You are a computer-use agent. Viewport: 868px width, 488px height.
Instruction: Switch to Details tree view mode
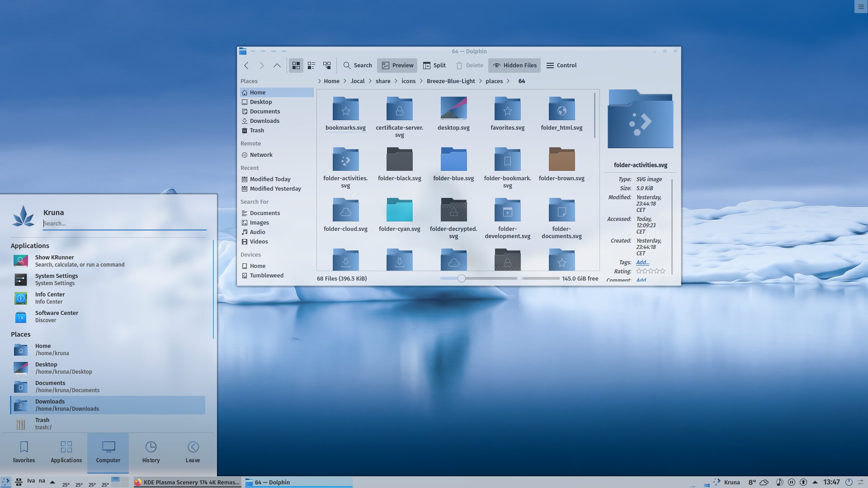[327, 66]
